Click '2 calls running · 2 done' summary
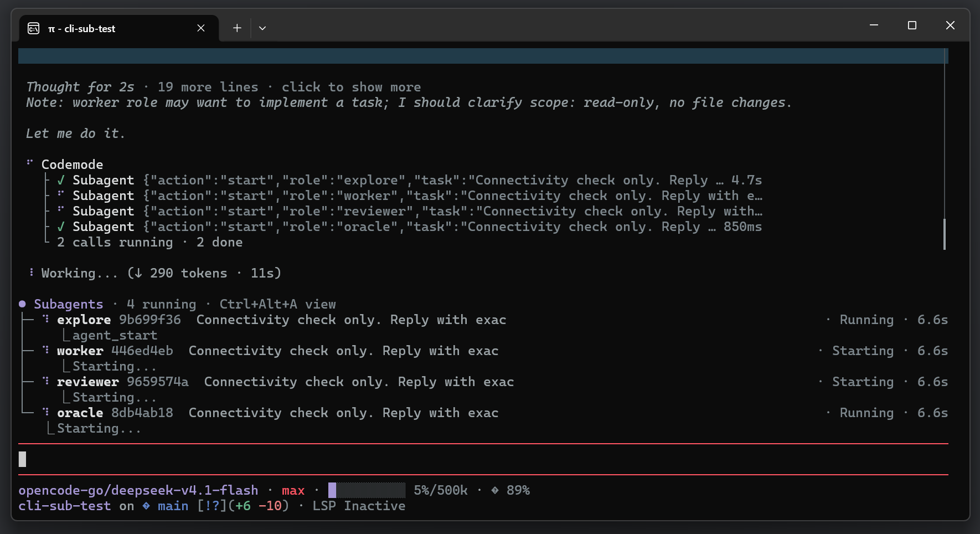 (x=149, y=242)
